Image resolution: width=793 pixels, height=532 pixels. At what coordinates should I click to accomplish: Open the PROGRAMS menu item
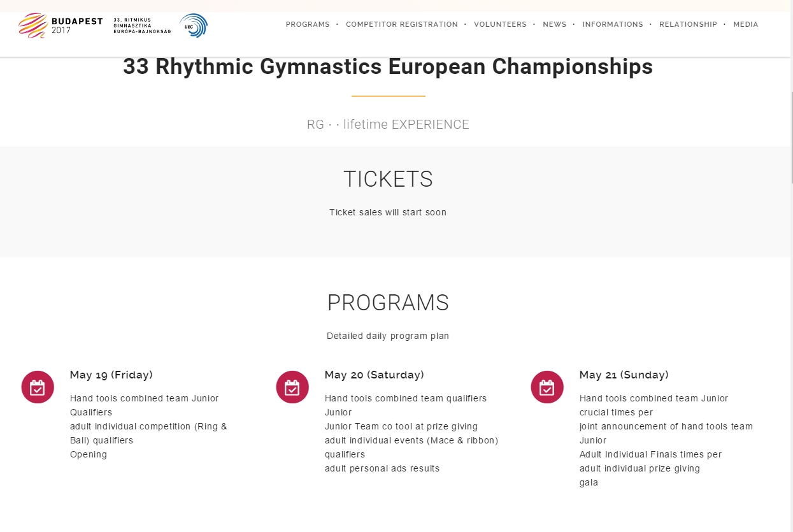pos(308,24)
